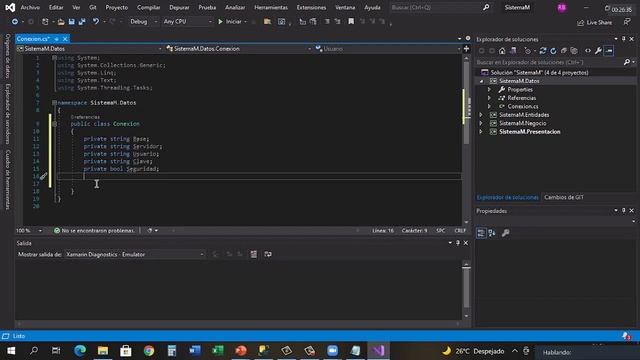Open the SistemaM.Datos.Conexion type dropdown
Image resolution: width=640 pixels, height=360 pixels.
click(239, 49)
